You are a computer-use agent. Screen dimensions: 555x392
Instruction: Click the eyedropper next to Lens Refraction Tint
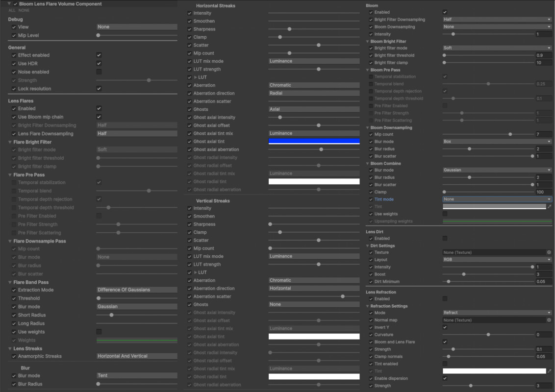(550, 371)
